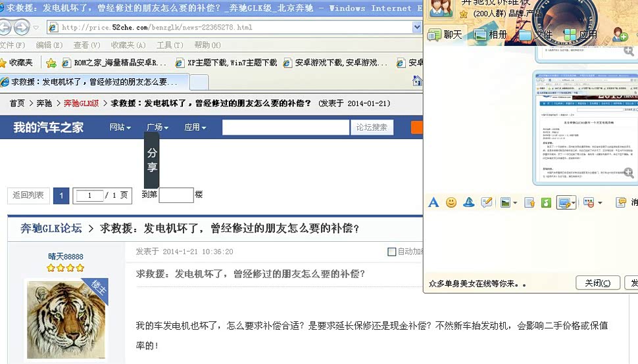The image size is (638, 364).
Task: Open the XP主题下载 favorites bar link
Action: click(226, 62)
